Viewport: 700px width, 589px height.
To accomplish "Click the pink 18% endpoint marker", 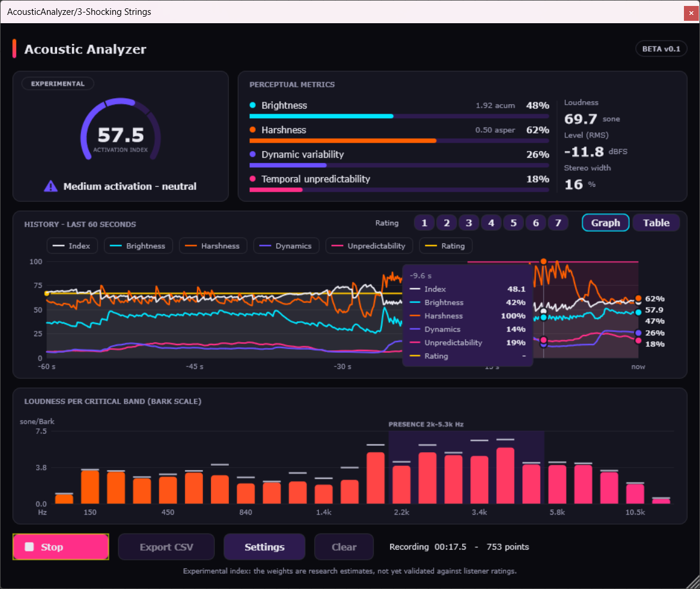I will click(x=638, y=341).
